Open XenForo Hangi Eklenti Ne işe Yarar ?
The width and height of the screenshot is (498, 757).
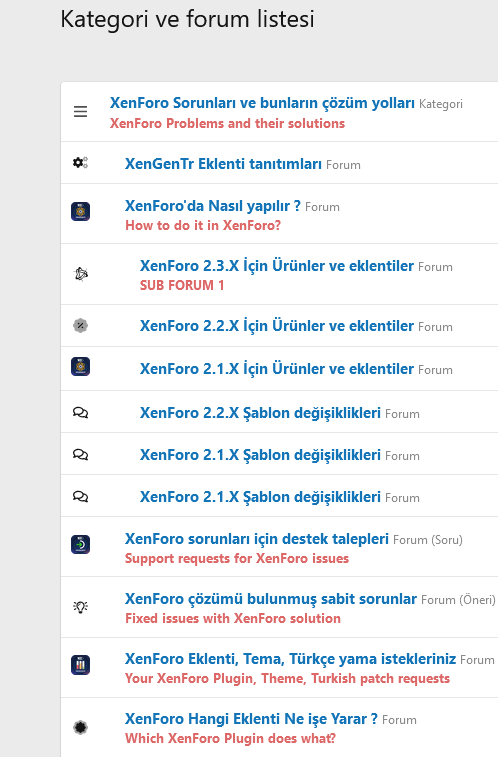251,719
